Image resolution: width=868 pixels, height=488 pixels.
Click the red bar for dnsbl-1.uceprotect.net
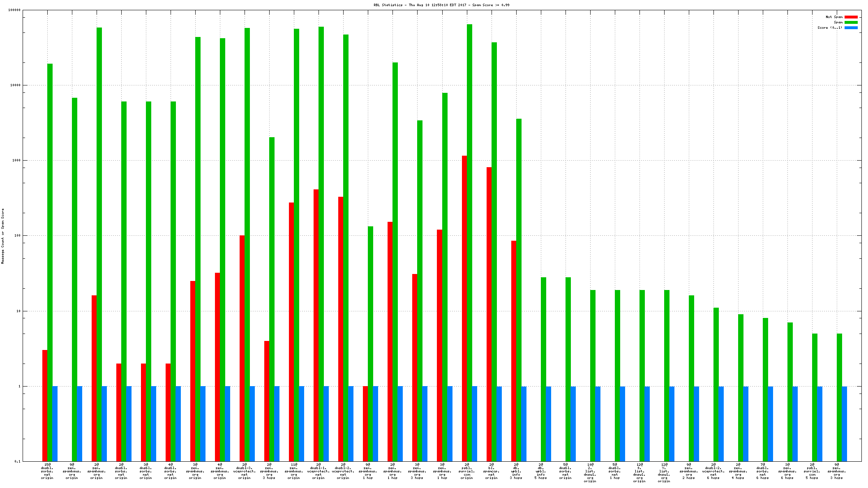point(316,325)
